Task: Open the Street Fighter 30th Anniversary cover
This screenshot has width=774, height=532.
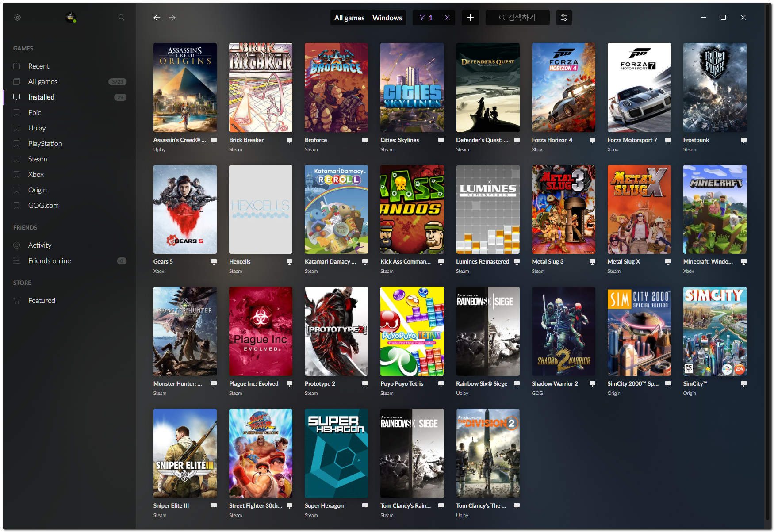Action: (x=261, y=453)
